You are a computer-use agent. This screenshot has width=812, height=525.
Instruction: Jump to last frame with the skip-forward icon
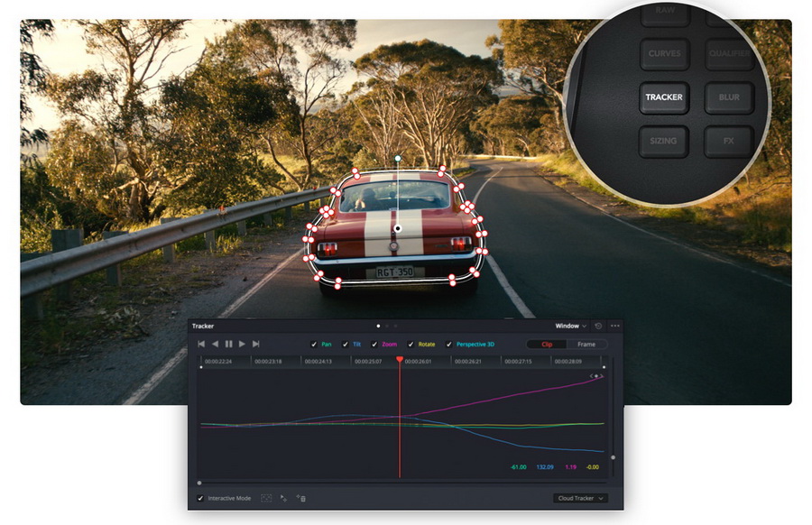click(x=257, y=344)
